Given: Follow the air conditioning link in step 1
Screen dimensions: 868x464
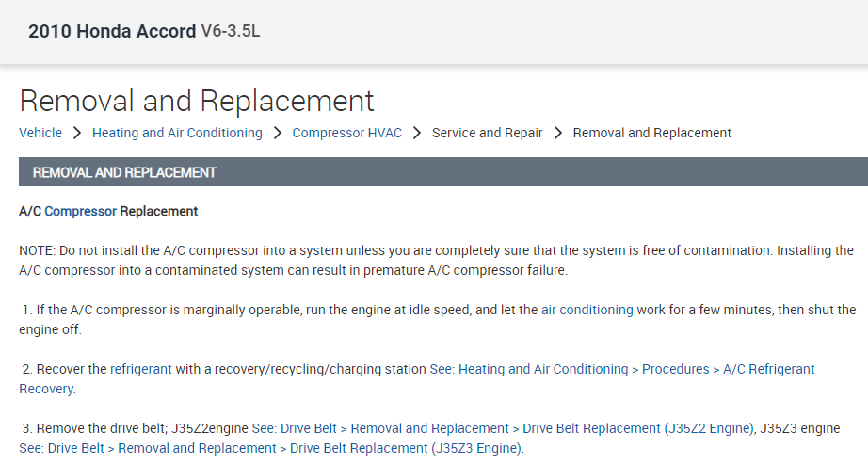Looking at the screenshot, I should pos(587,309).
